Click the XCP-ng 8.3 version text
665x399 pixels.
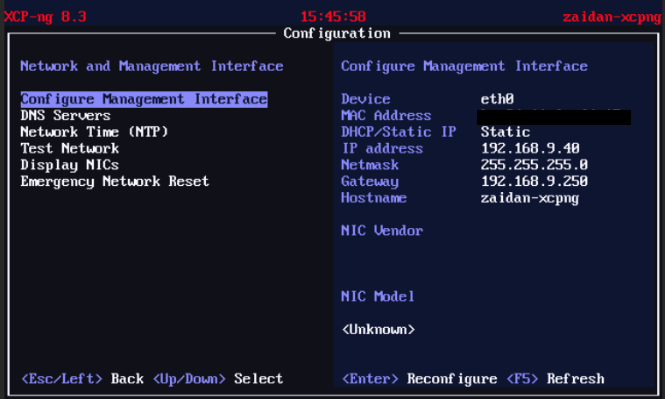(45, 17)
